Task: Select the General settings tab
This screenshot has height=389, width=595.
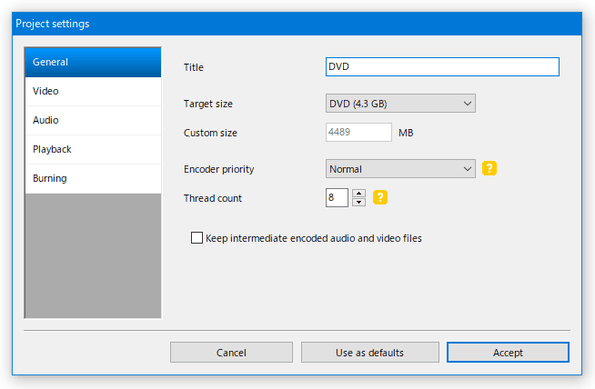Action: click(93, 62)
